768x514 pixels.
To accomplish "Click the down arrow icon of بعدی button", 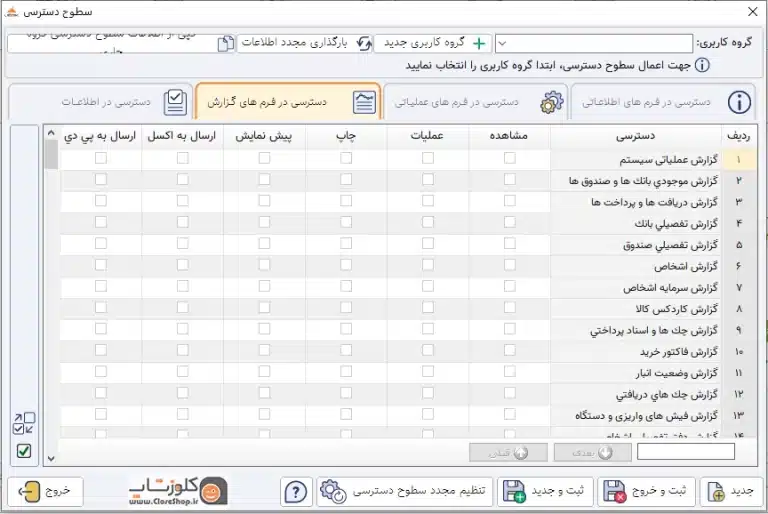I will pos(606,452).
